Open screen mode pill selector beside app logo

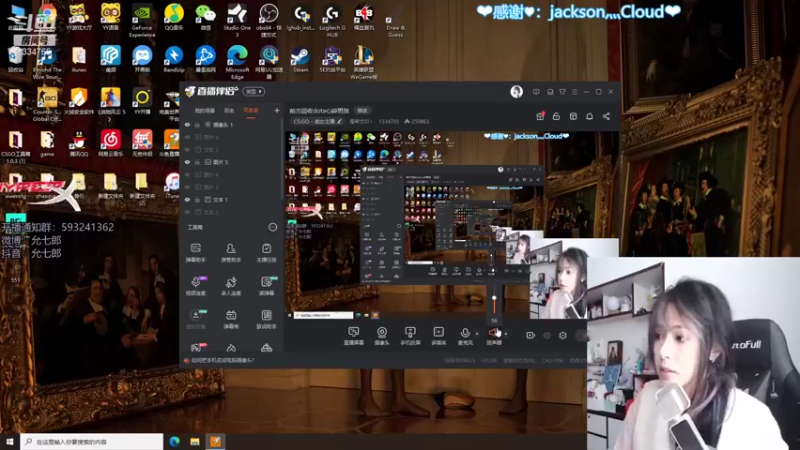(x=254, y=92)
